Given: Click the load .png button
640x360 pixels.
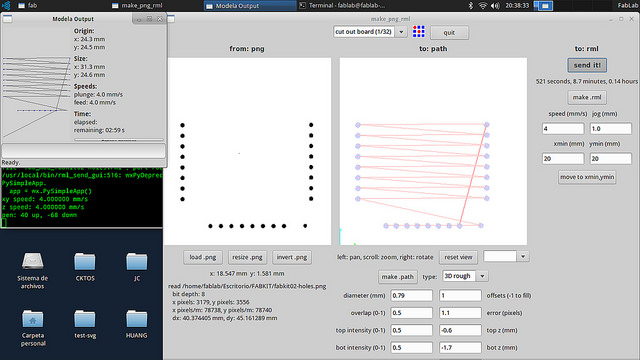Looking at the screenshot, I should click(203, 257).
